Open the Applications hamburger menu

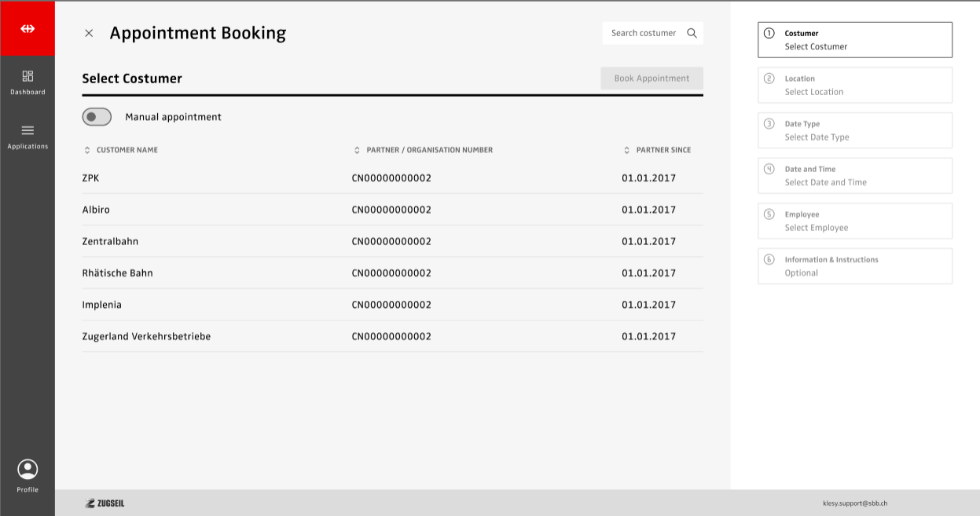click(28, 130)
